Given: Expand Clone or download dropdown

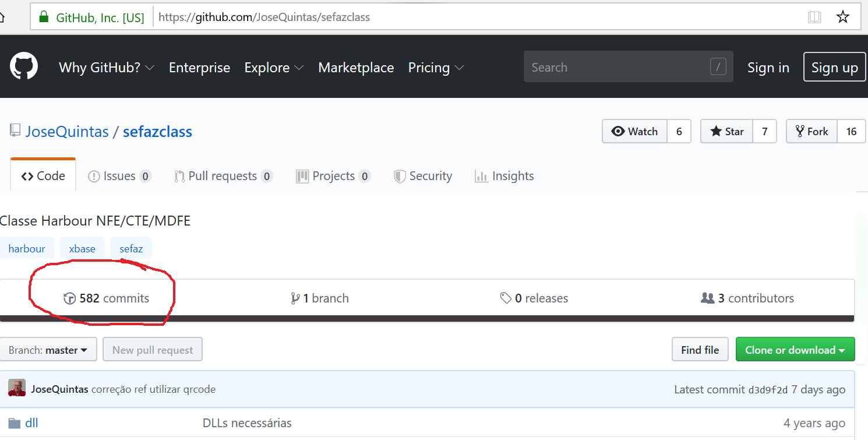Looking at the screenshot, I should [795, 350].
